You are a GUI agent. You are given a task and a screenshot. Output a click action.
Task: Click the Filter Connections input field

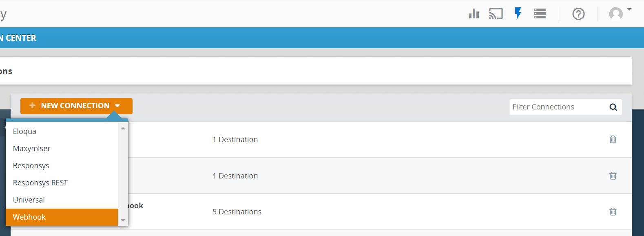(557, 107)
